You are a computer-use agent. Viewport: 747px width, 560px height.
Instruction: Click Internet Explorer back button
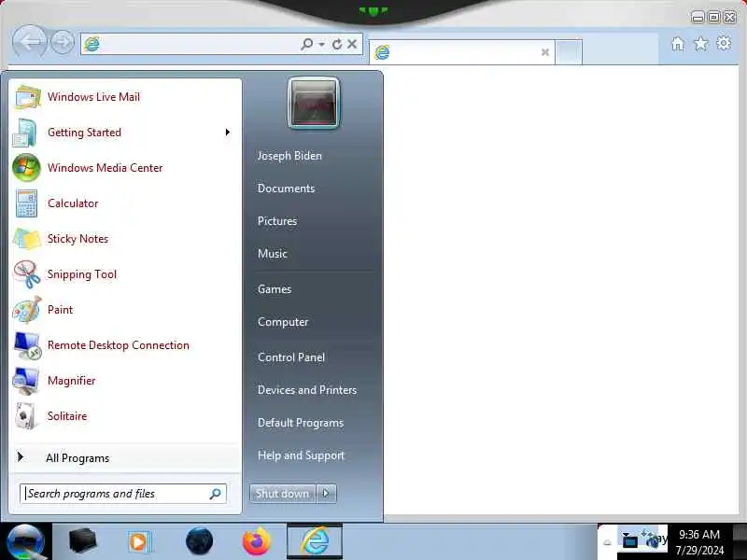point(30,42)
